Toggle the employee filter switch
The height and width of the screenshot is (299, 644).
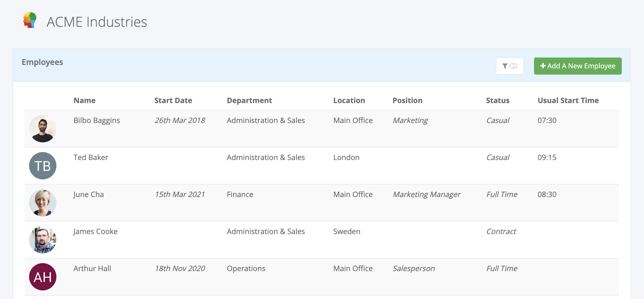(513, 66)
